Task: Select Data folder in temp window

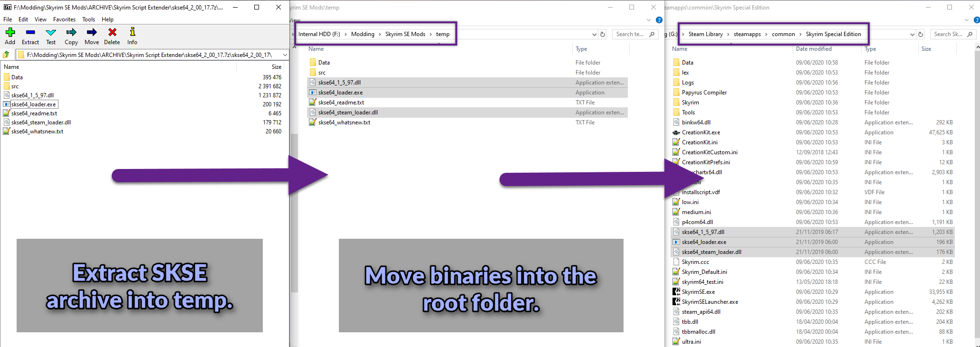Action: [x=324, y=63]
